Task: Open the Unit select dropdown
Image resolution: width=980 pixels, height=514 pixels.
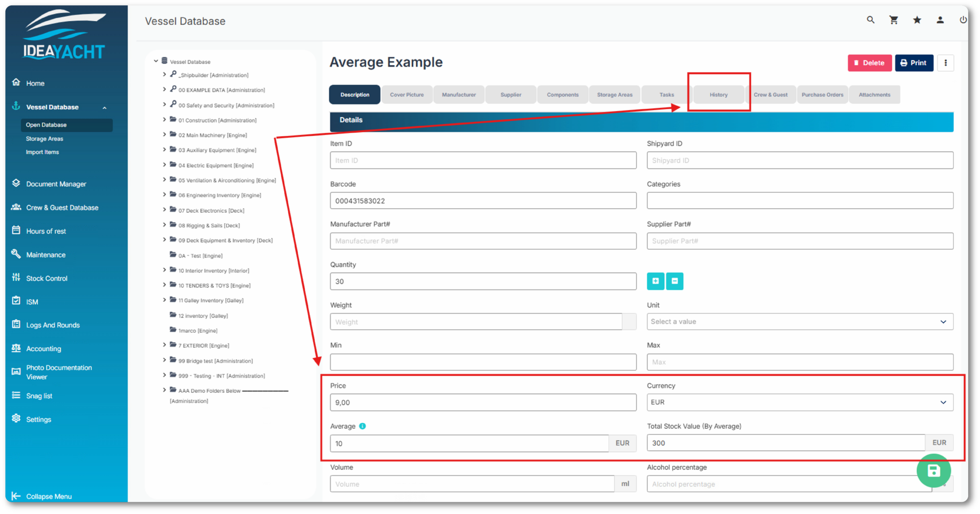Action: pyautogui.click(x=800, y=321)
